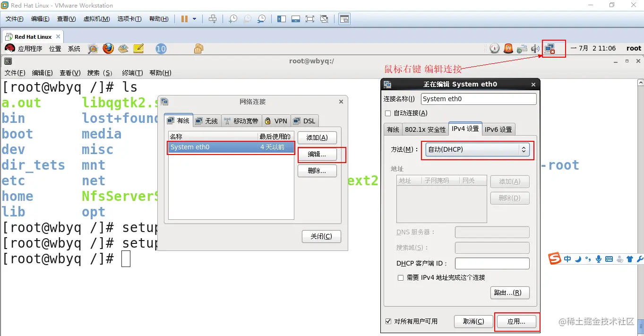Open GNOME 位置 menu
644x336 pixels.
click(55, 49)
